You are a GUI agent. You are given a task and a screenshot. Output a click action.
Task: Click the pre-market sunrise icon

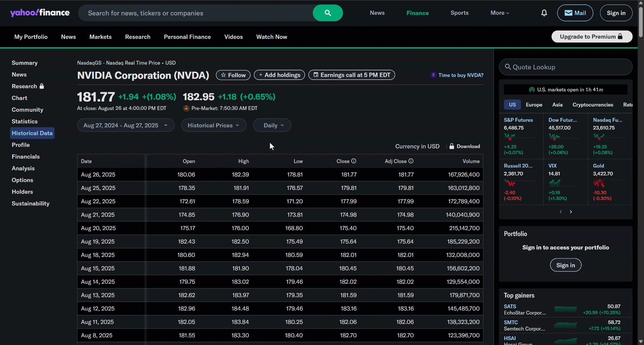coord(186,108)
